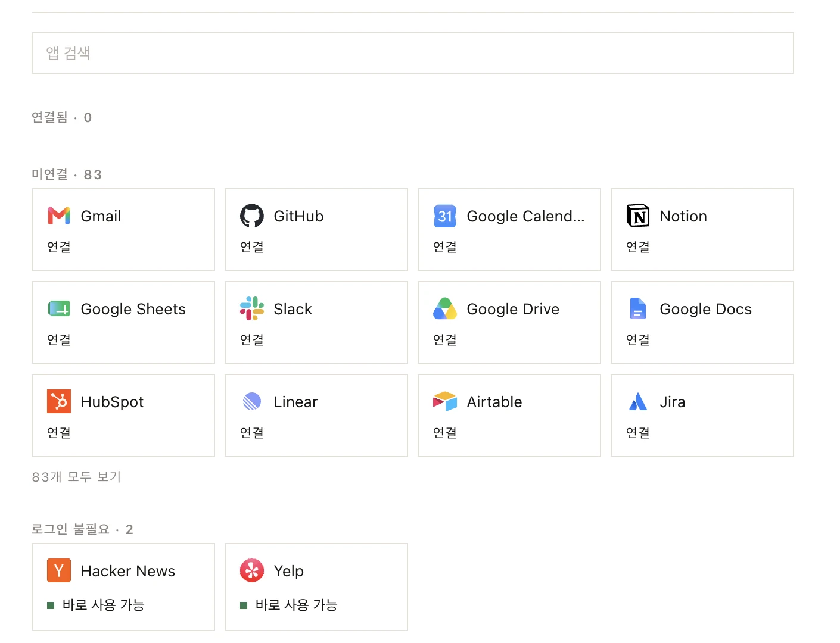Viewport: 840px width, 643px height.
Task: Click the Hacker News Y icon
Action: point(59,570)
